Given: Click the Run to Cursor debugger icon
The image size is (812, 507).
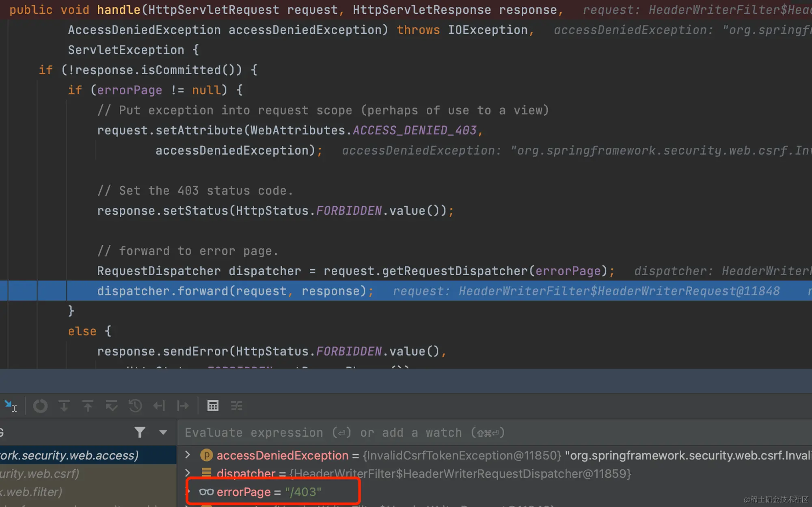Looking at the screenshot, I should (x=11, y=406).
